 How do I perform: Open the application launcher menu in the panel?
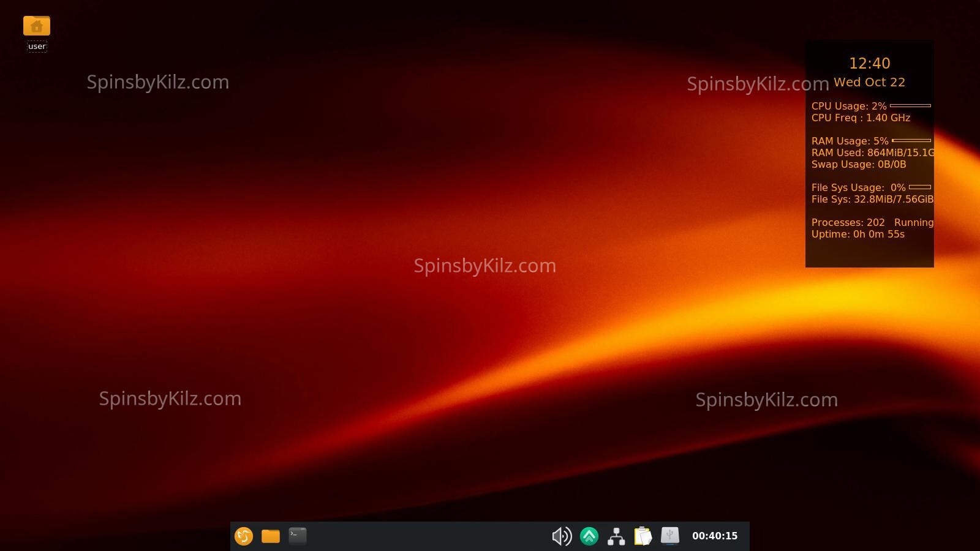244,536
